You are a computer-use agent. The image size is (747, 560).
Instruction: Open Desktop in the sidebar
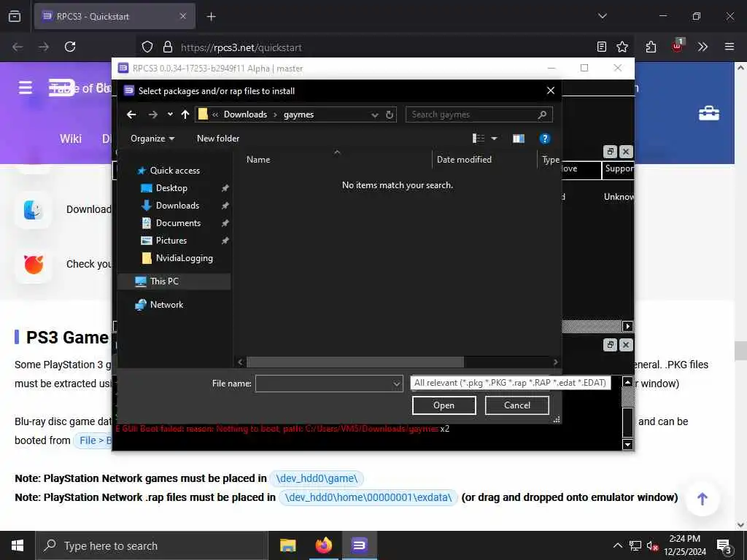pos(171,188)
